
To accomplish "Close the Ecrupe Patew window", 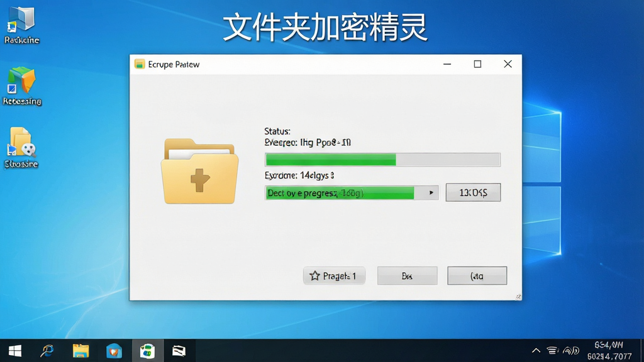I will [x=508, y=64].
